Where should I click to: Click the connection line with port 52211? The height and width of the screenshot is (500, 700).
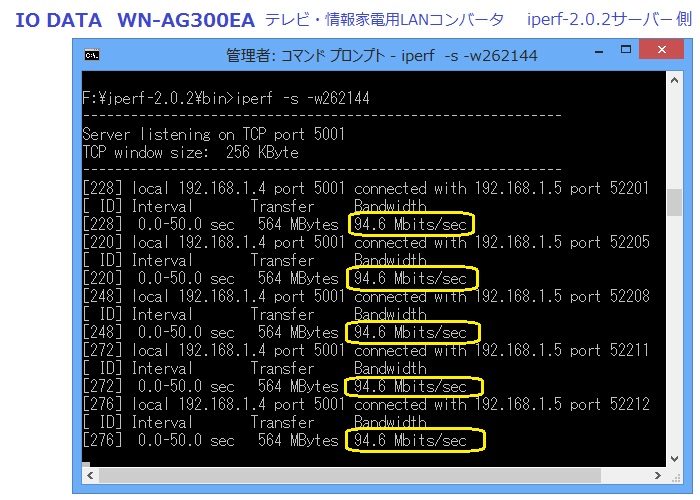(x=366, y=350)
